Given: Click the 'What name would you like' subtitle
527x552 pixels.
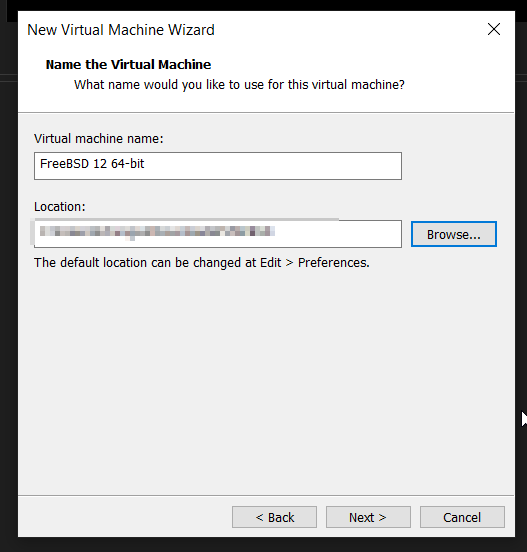Looking at the screenshot, I should [239, 85].
